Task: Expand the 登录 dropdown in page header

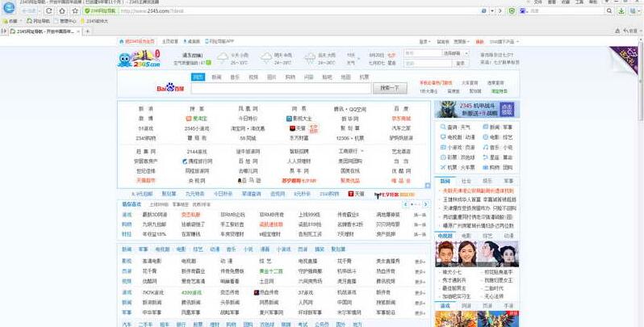Action: 424,40
